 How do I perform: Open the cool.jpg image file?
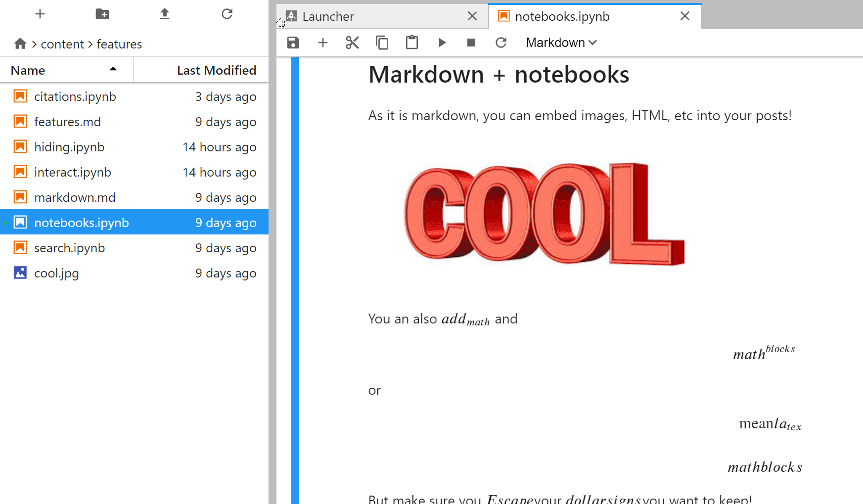tap(56, 273)
